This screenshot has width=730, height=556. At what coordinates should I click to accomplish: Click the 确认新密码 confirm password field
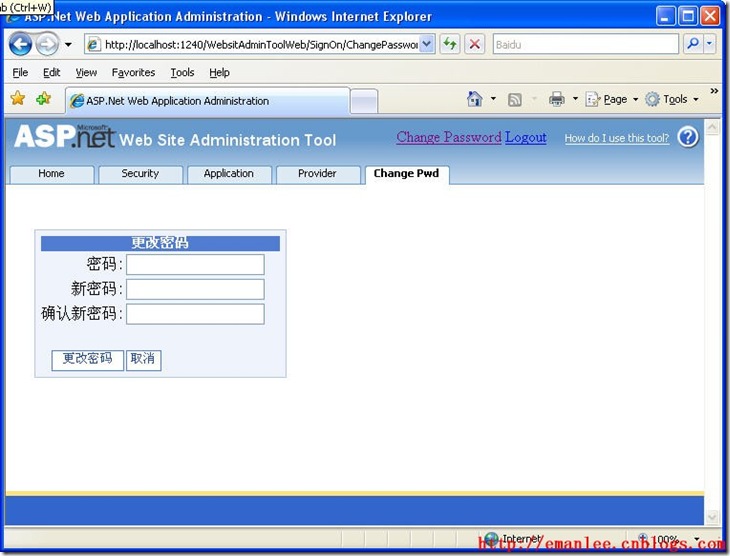point(195,313)
